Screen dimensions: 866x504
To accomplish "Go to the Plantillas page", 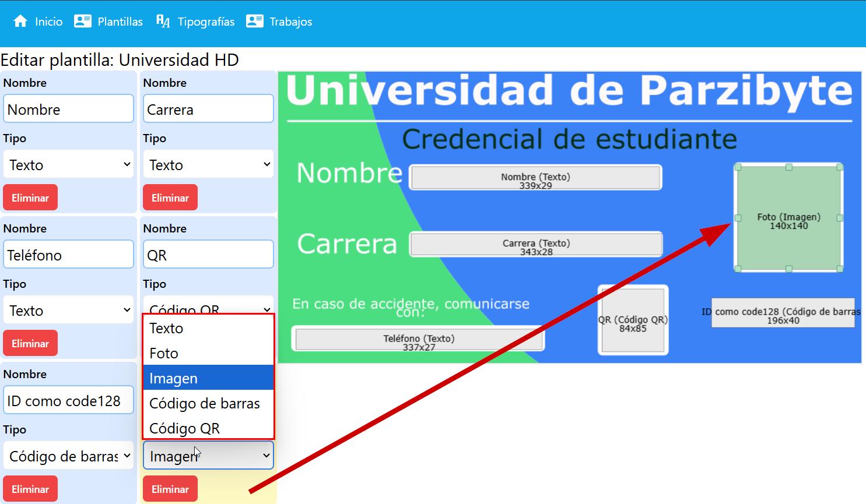I will (120, 22).
